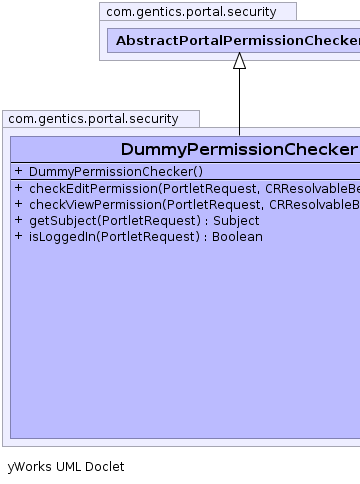Image resolution: width=360 pixels, height=484 pixels.
Task: Click the empty area of DummyPermissionChecker box
Action: tap(185, 340)
